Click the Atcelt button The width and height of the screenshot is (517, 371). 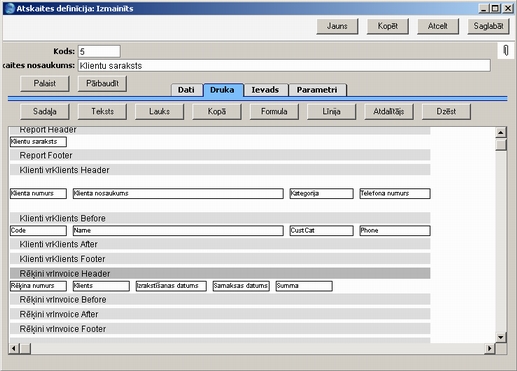click(438, 26)
